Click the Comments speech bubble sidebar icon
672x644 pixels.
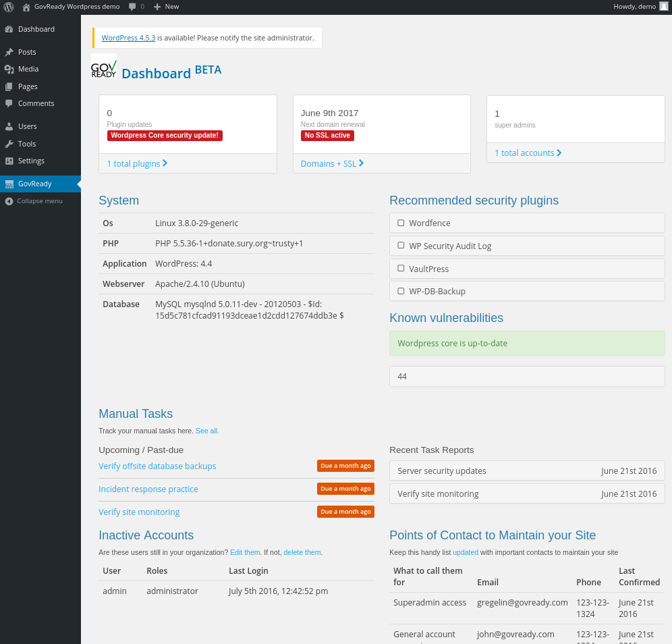click(x=9, y=103)
